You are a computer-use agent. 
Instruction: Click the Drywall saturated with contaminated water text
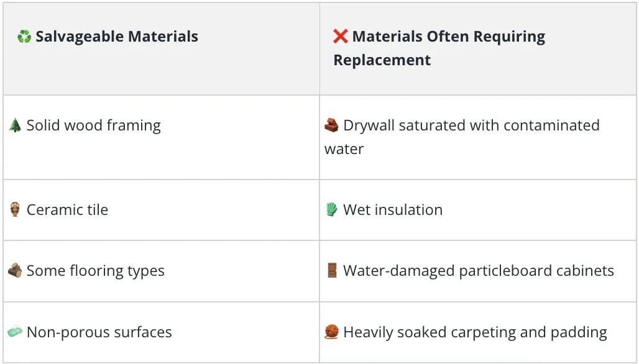[462, 137]
